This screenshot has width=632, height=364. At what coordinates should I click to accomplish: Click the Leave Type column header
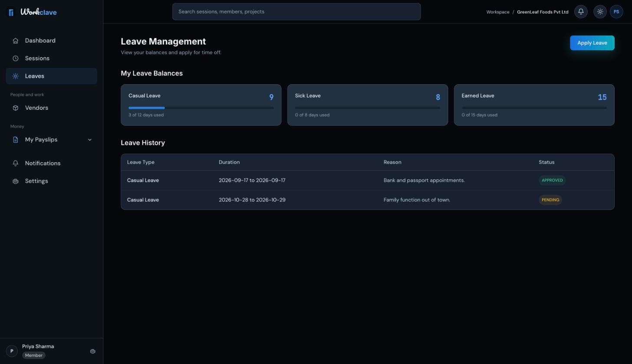[141, 162]
